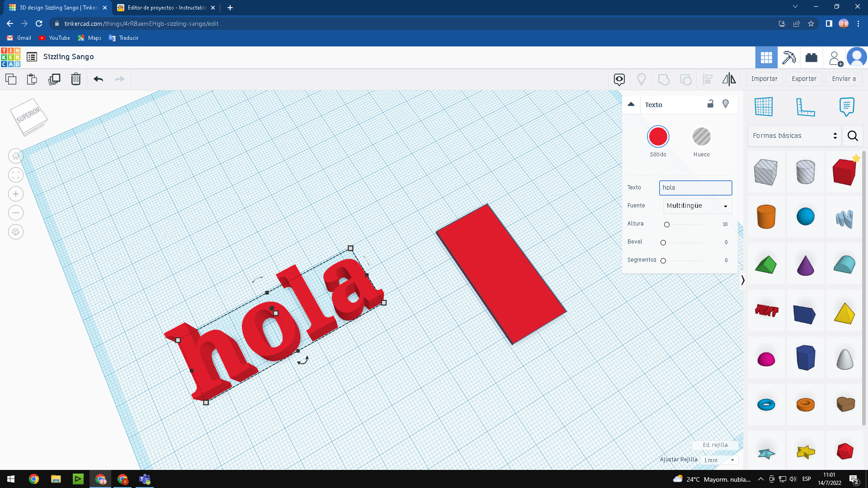This screenshot has width=868, height=488.
Task: Toggle show all hidden lightbulb in toolbar
Action: point(642,80)
